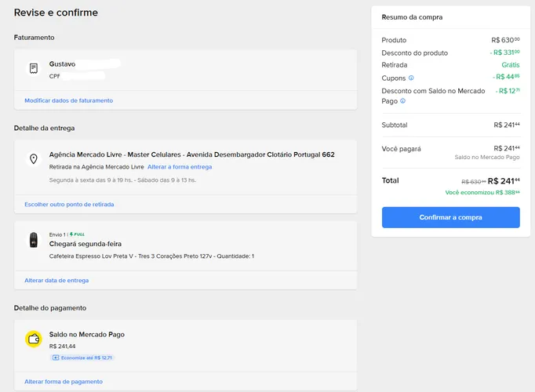Click the agency address title text
The height and width of the screenshot is (392, 535).
pos(191,154)
